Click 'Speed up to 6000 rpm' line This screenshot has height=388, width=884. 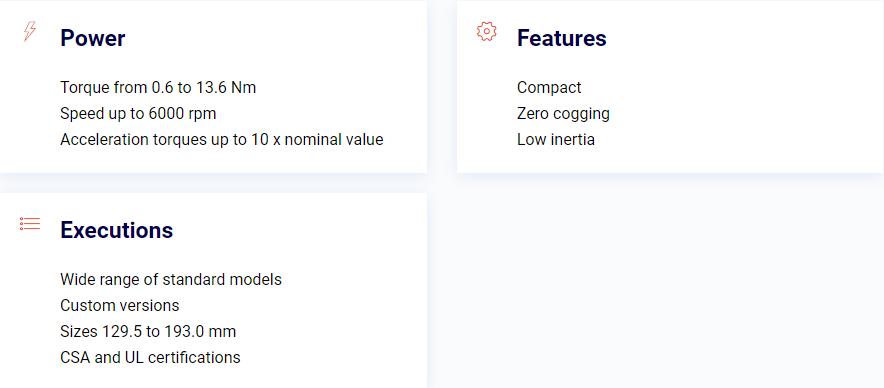click(x=138, y=113)
